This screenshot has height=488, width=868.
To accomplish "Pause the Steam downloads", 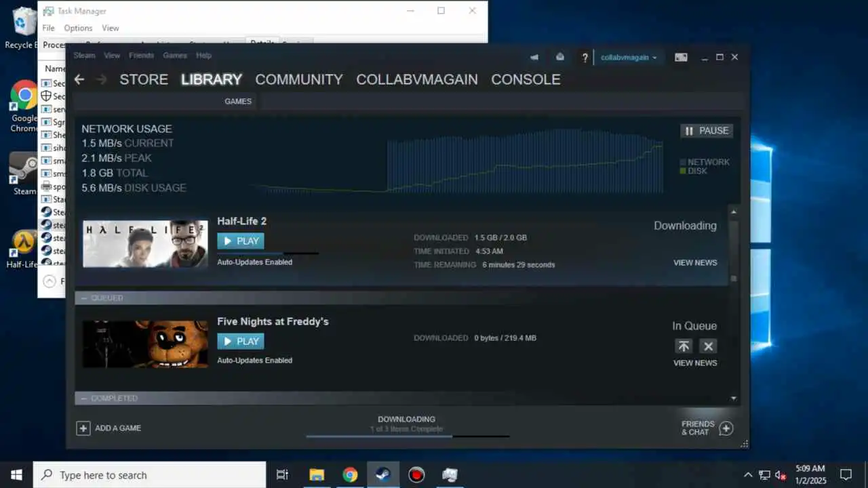I will [707, 131].
